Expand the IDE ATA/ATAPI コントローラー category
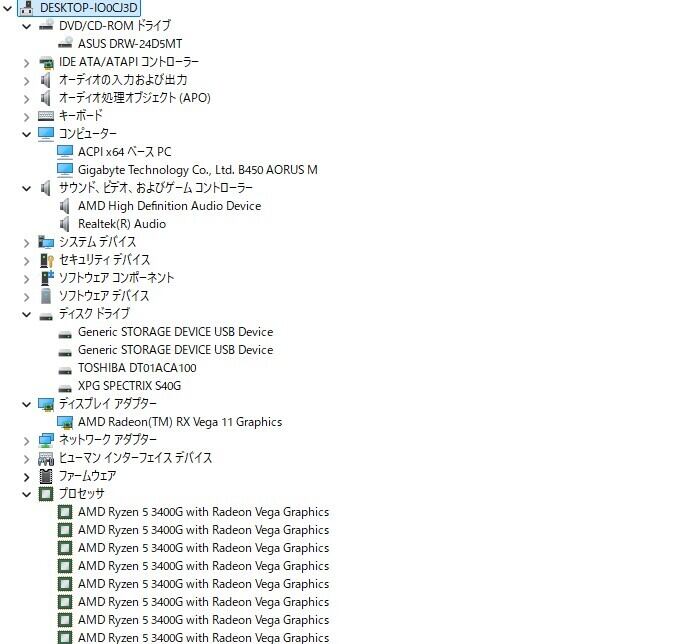The width and height of the screenshot is (677, 644). tap(27, 63)
